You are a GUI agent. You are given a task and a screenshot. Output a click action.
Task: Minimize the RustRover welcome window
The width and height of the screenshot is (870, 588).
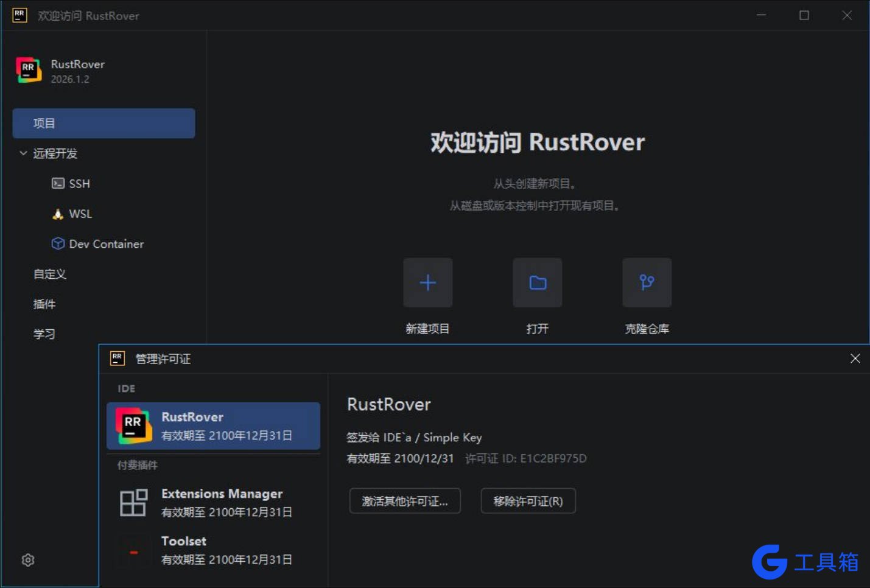[761, 15]
